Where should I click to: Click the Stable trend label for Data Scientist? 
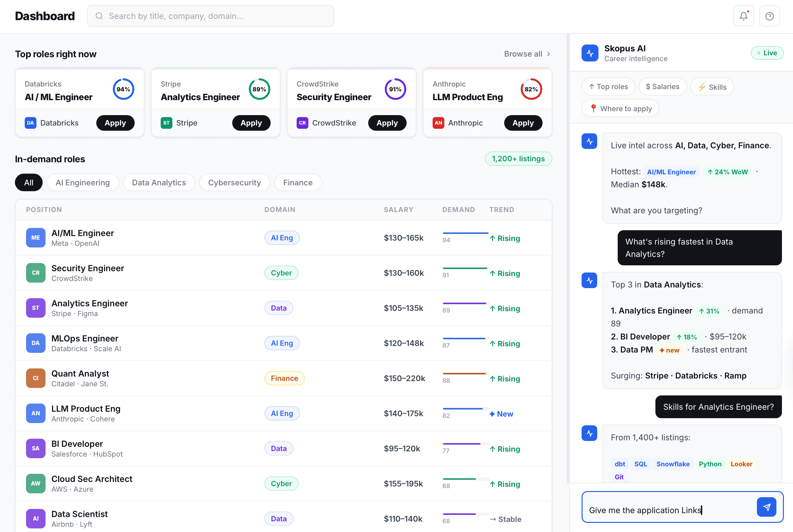click(505, 519)
